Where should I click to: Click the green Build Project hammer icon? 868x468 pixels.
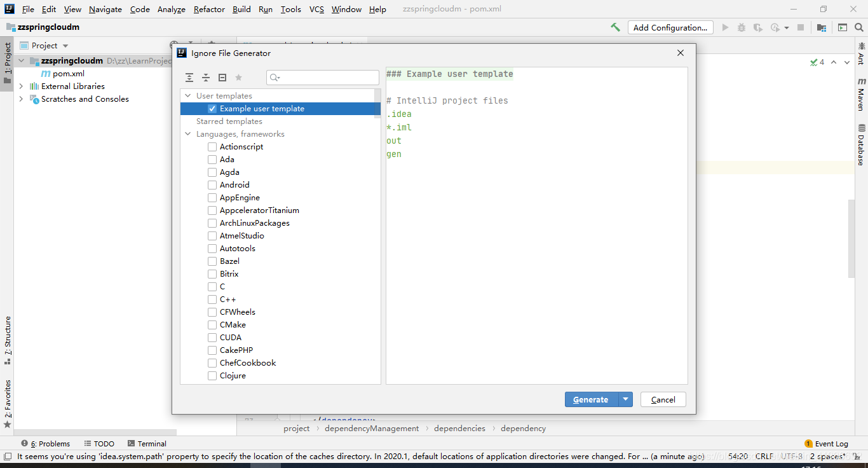[615, 27]
